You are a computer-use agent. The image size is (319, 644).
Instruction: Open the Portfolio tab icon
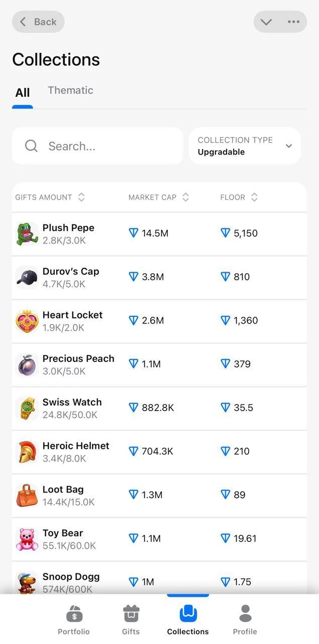74,613
